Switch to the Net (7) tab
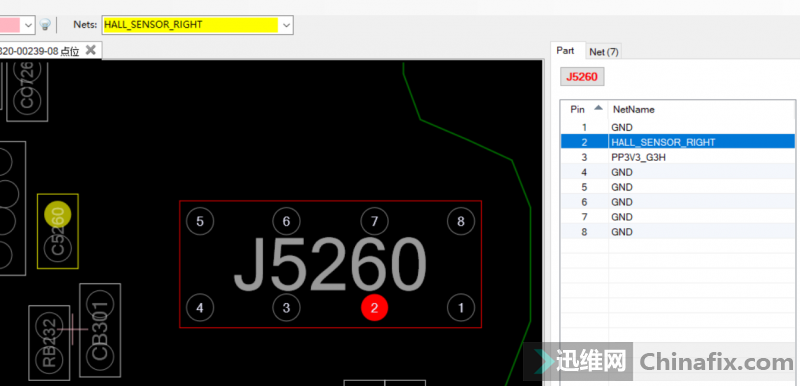Viewport: 800px width, 386px height. pyautogui.click(x=603, y=52)
